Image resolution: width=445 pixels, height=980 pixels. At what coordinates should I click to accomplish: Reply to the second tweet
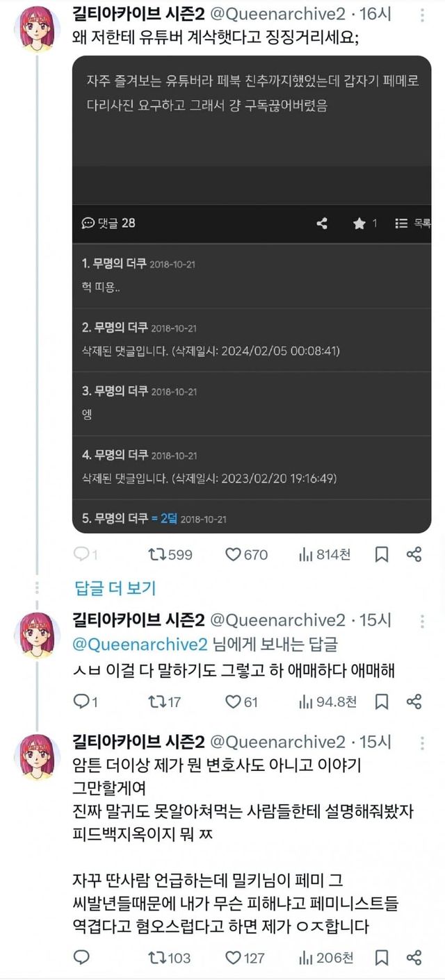click(x=82, y=701)
